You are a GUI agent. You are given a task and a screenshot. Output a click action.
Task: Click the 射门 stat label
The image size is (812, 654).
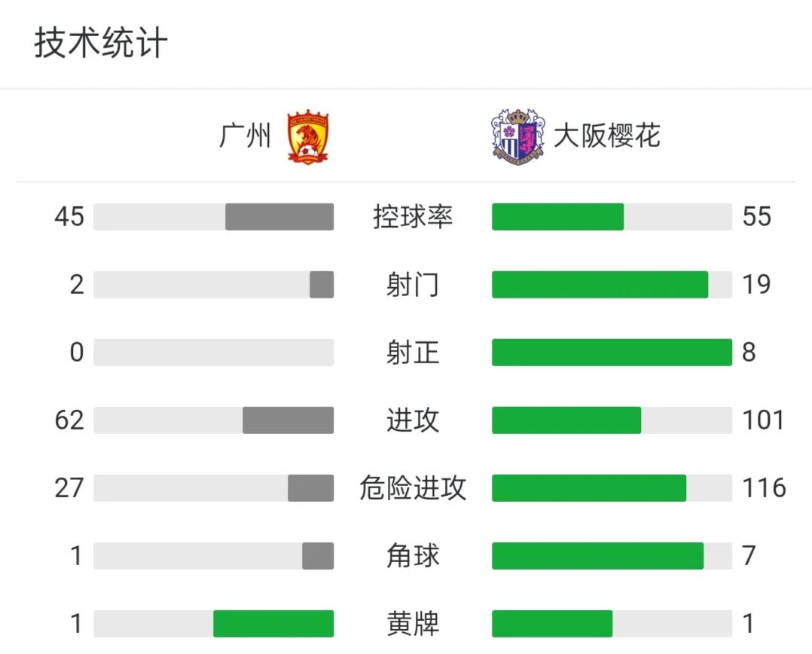point(413,285)
